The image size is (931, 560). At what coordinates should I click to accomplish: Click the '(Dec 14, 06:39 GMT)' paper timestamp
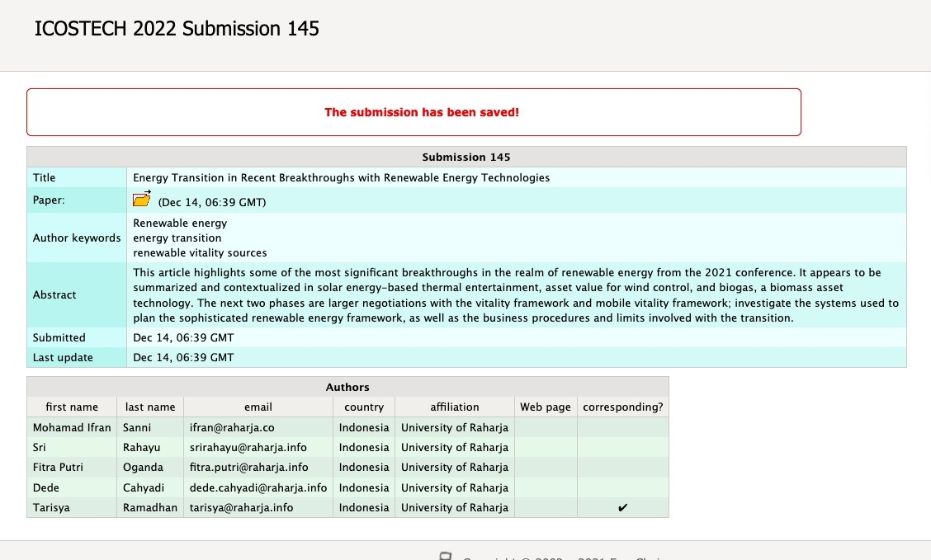click(212, 202)
